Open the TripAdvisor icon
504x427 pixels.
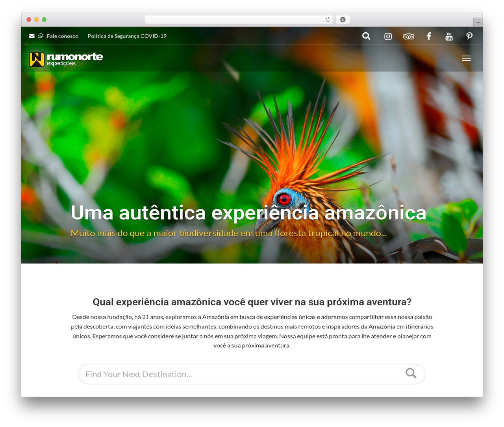tap(408, 36)
